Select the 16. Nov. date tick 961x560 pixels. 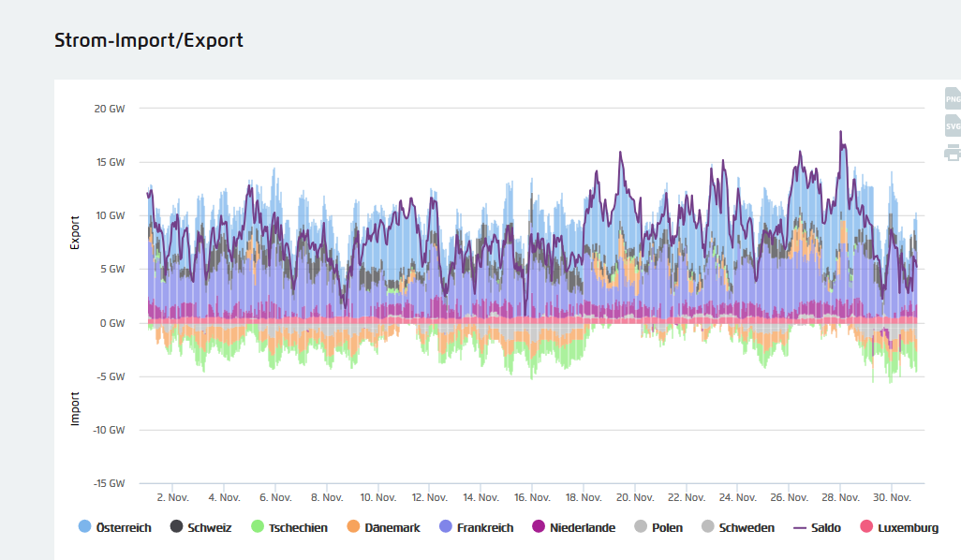pyautogui.click(x=533, y=497)
